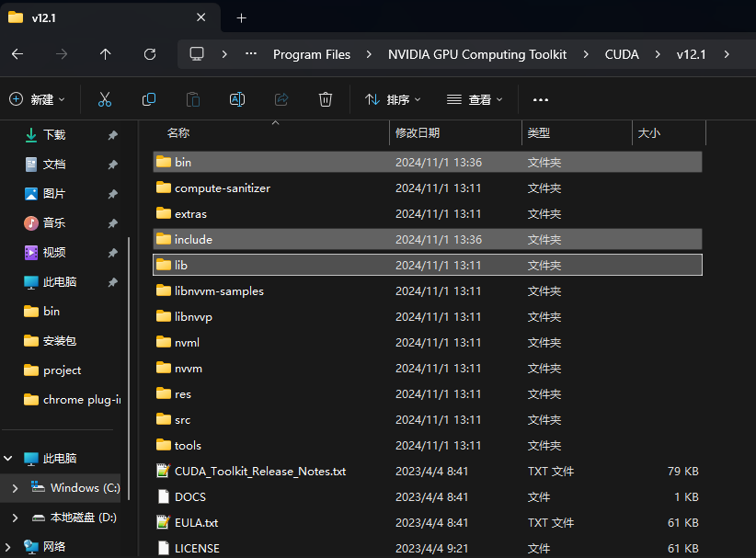Refresh the current folder view
The image size is (756, 558).
coord(150,54)
